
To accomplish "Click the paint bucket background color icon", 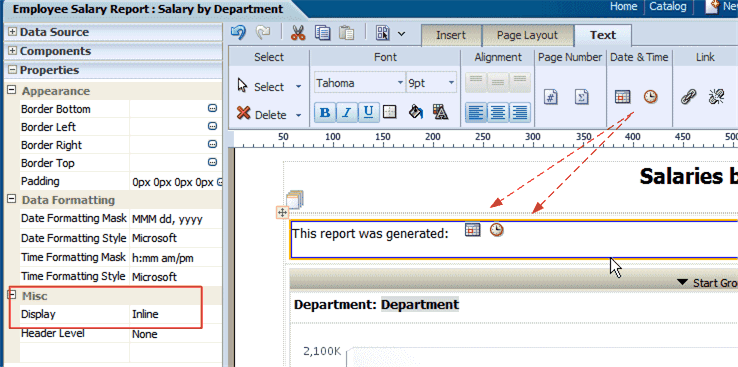I will click(416, 112).
